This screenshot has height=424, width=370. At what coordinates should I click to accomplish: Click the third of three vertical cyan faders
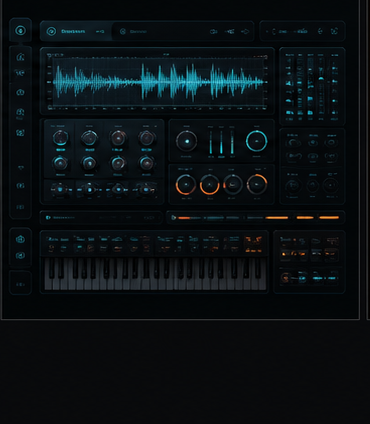click(232, 142)
